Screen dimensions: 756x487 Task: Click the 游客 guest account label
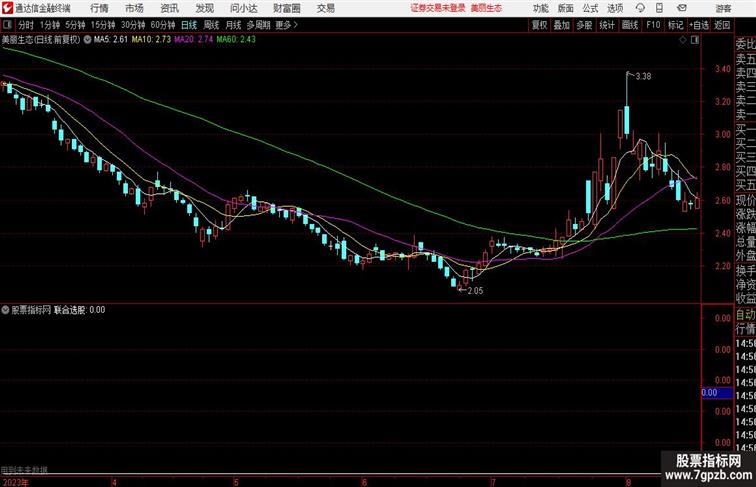(723, 8)
